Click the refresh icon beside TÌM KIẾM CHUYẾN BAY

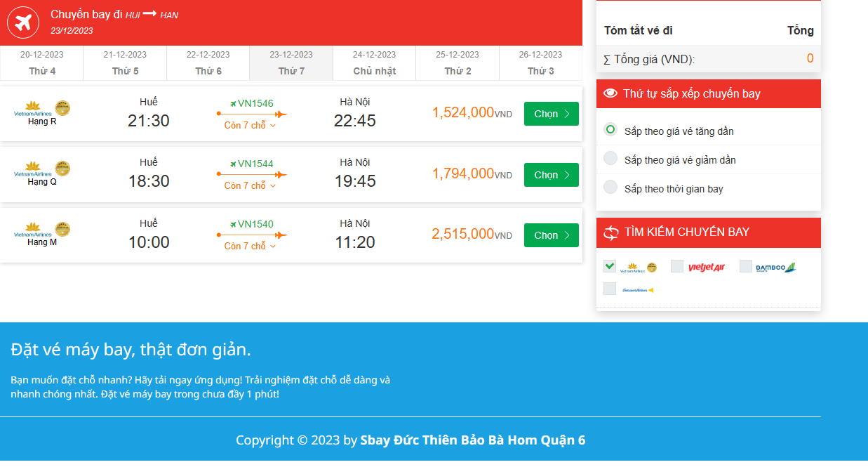coord(610,232)
